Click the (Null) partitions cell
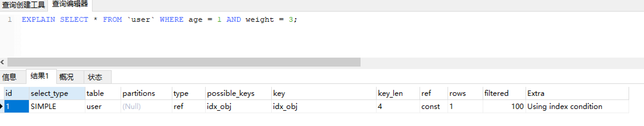Screen dimensions: 644x126 [132, 107]
